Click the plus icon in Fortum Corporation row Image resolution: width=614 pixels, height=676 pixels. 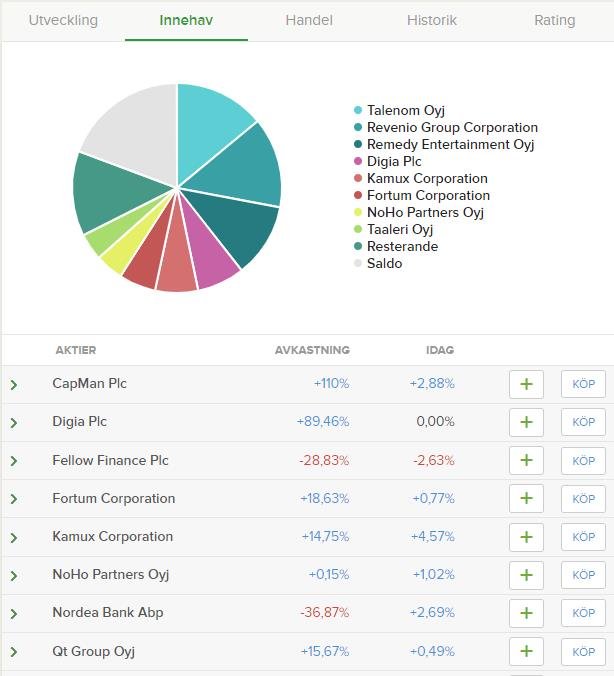(x=526, y=499)
